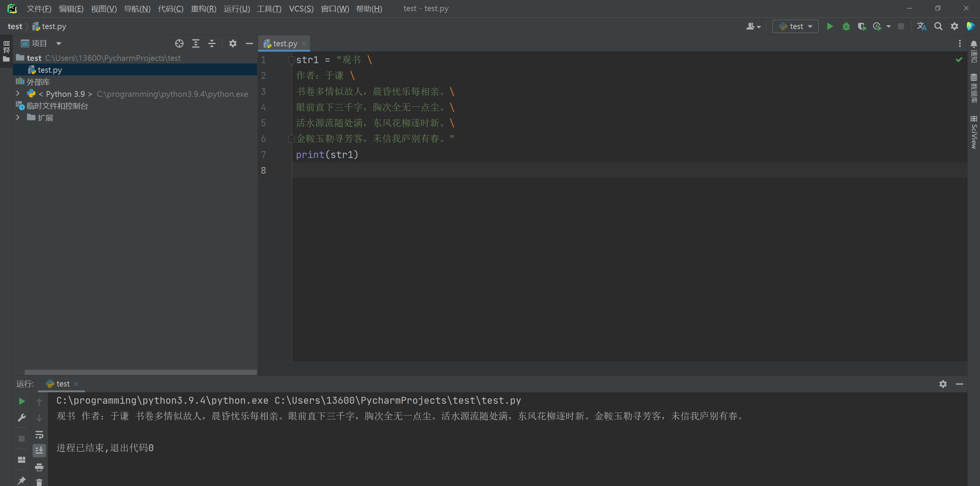The image size is (980, 486).
Task: Open the notifications sidebar panel
Action: (x=974, y=52)
